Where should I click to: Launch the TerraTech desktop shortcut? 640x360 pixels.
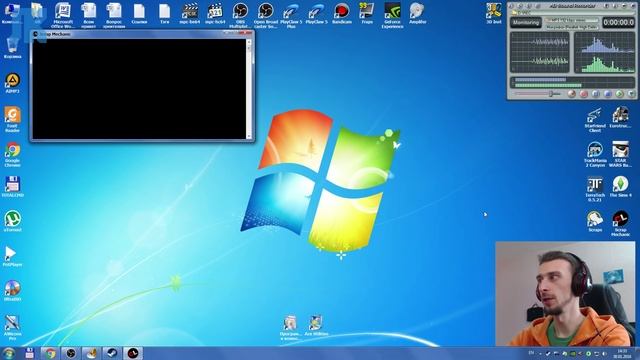[x=595, y=189]
